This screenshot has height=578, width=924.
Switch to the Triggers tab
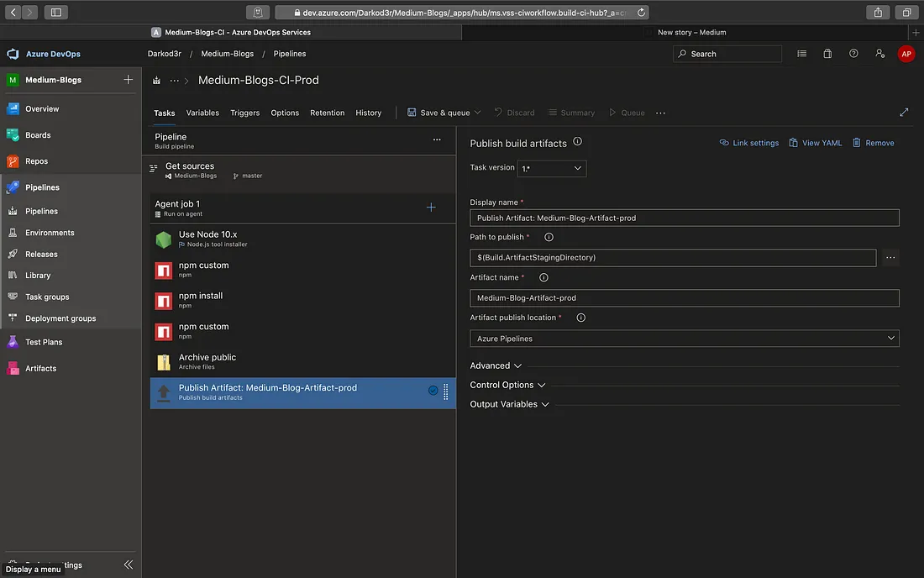click(x=245, y=113)
